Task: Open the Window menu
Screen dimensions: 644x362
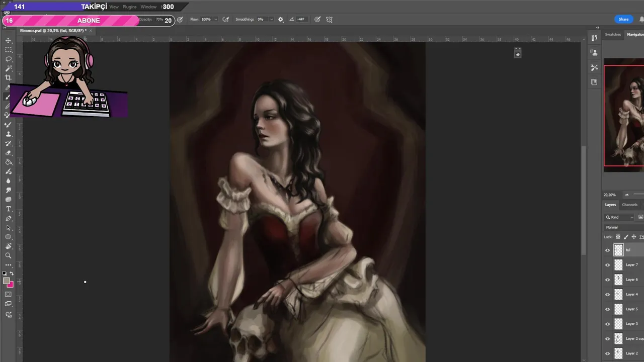Action: pos(148,7)
